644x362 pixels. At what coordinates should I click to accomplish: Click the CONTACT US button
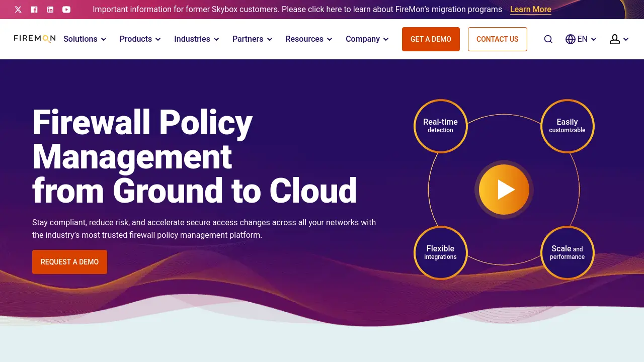coord(498,39)
